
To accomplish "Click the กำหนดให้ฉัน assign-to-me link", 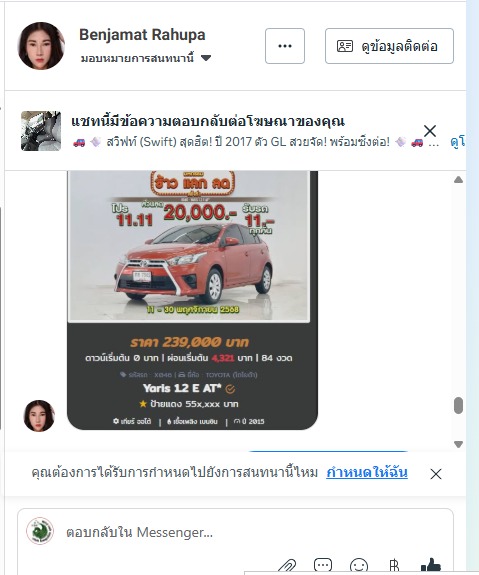I will [367, 472].
